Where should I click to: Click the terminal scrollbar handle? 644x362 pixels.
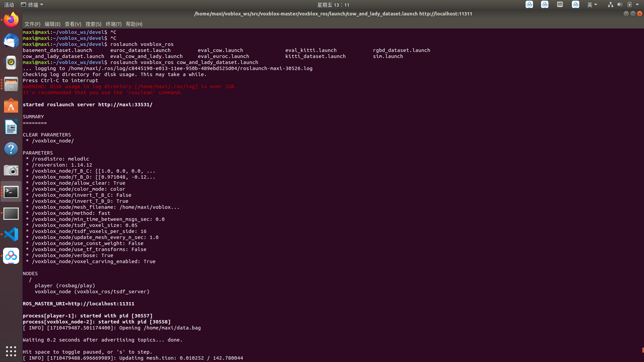pos(643,350)
